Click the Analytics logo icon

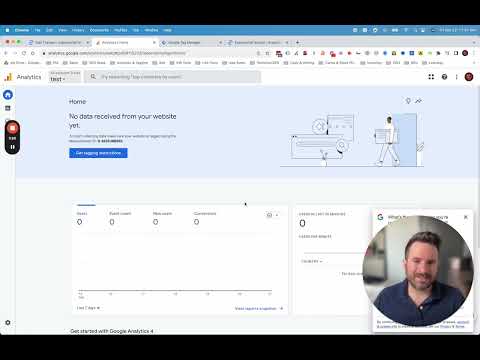tap(8, 77)
